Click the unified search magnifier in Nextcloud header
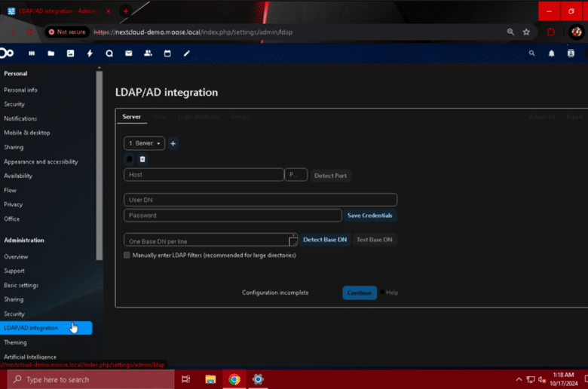588x389 pixels. 531,54
